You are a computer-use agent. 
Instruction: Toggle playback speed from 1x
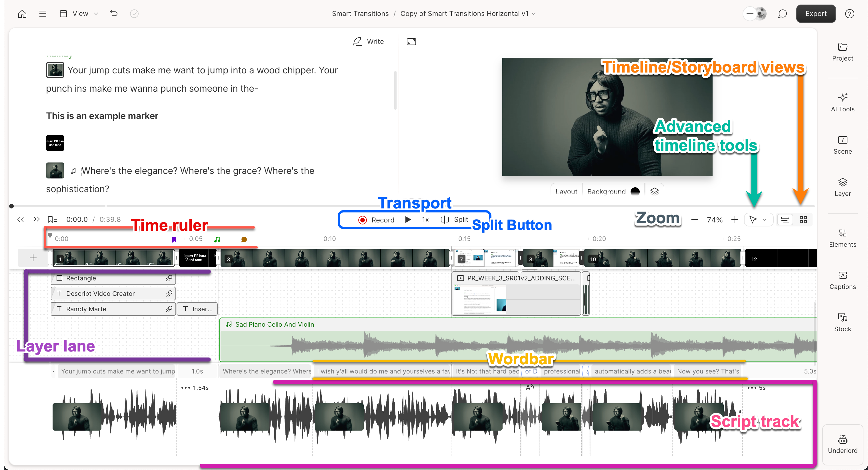click(425, 220)
